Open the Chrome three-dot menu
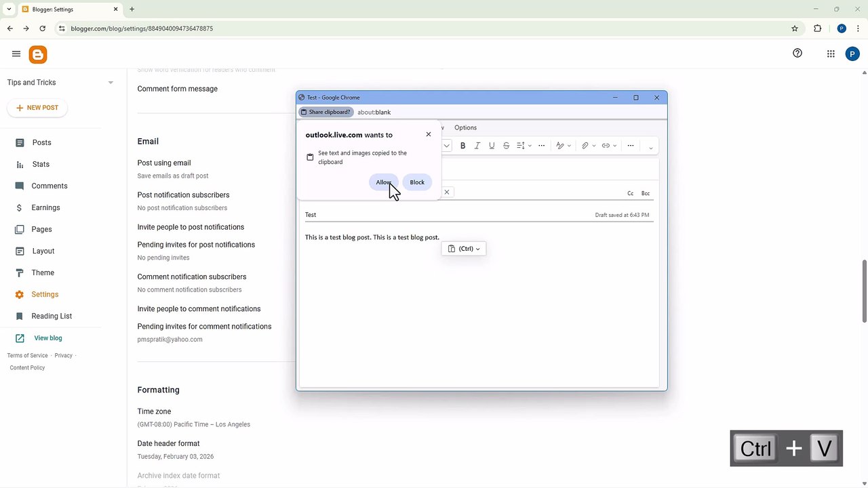868x488 pixels. (x=858, y=28)
